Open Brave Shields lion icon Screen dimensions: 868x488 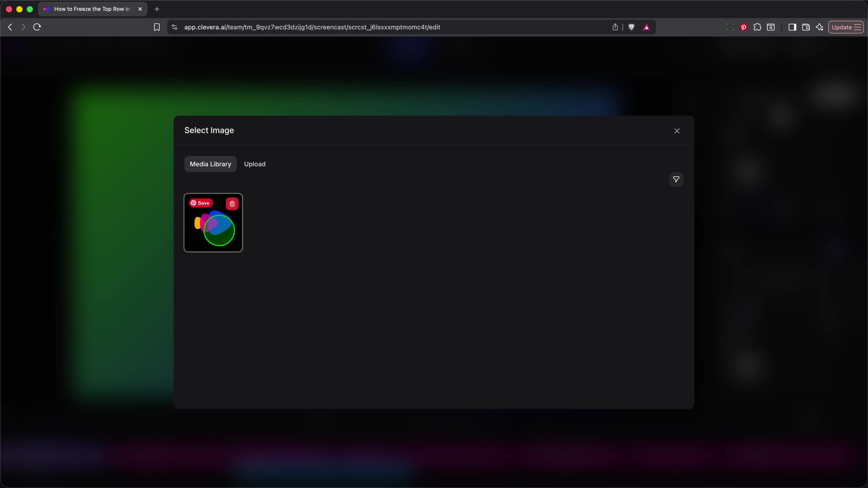[631, 27]
